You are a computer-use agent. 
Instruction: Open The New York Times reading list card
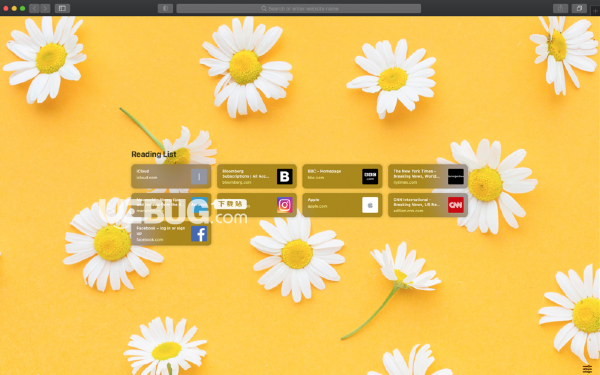click(x=428, y=176)
